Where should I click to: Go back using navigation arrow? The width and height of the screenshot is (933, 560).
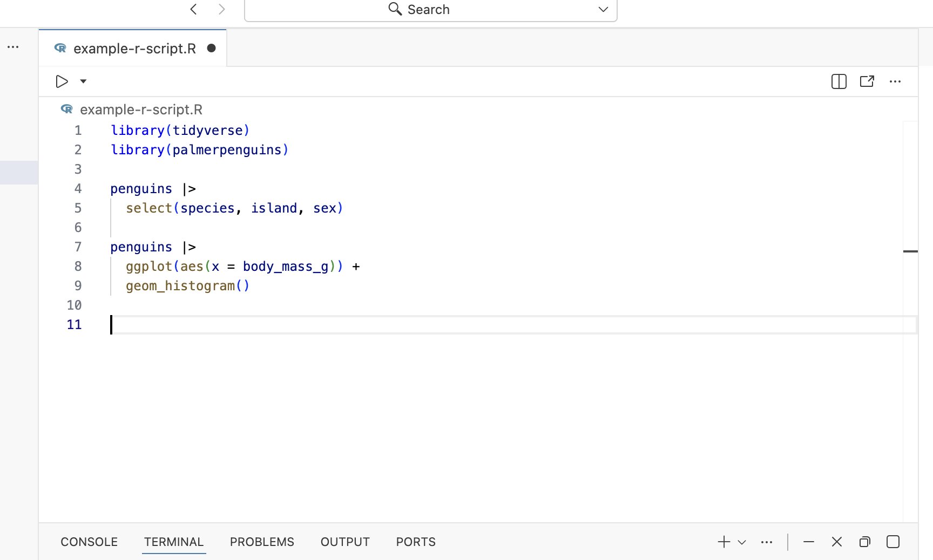click(194, 9)
